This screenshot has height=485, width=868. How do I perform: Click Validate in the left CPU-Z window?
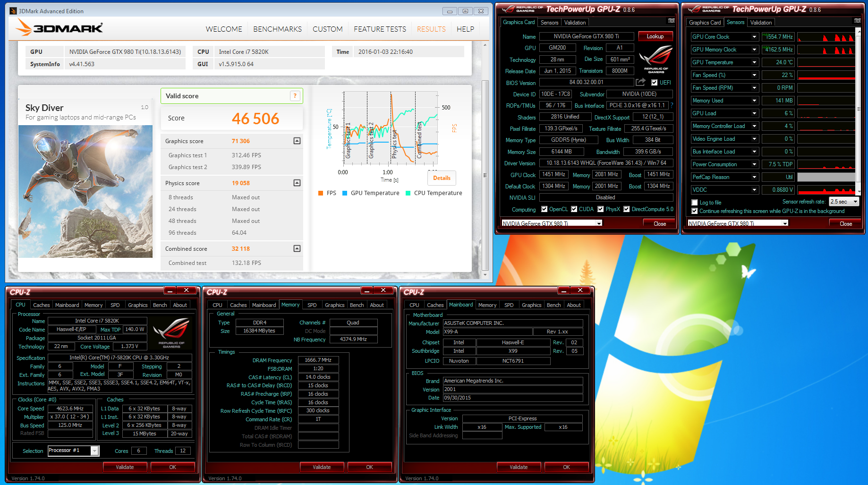click(x=125, y=467)
